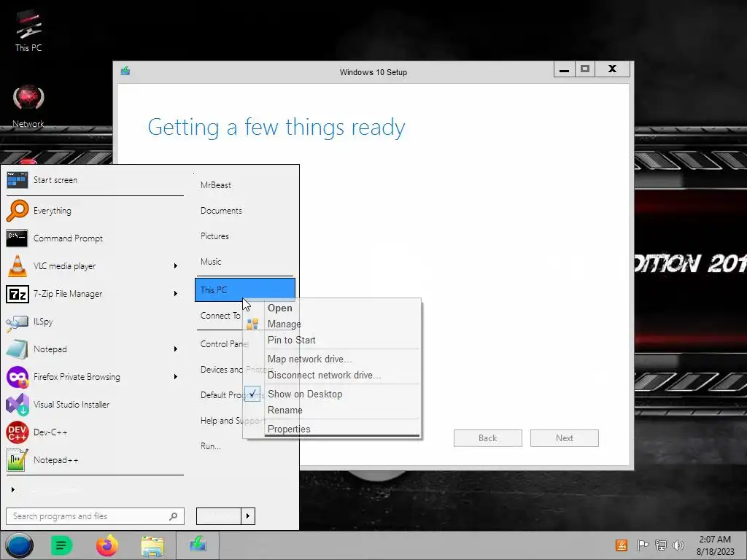This screenshot has height=560, width=747.
Task: Click the shutdown button in Start menu
Action: [x=219, y=516]
